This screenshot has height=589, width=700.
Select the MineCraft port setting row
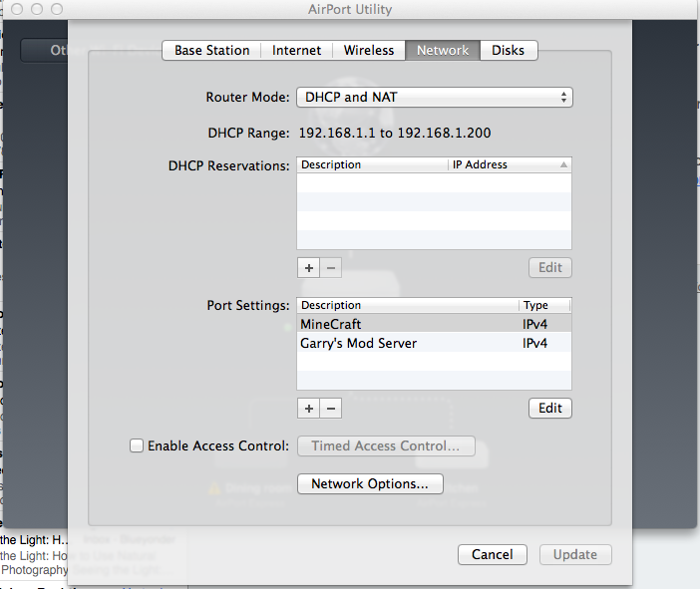[x=434, y=324]
